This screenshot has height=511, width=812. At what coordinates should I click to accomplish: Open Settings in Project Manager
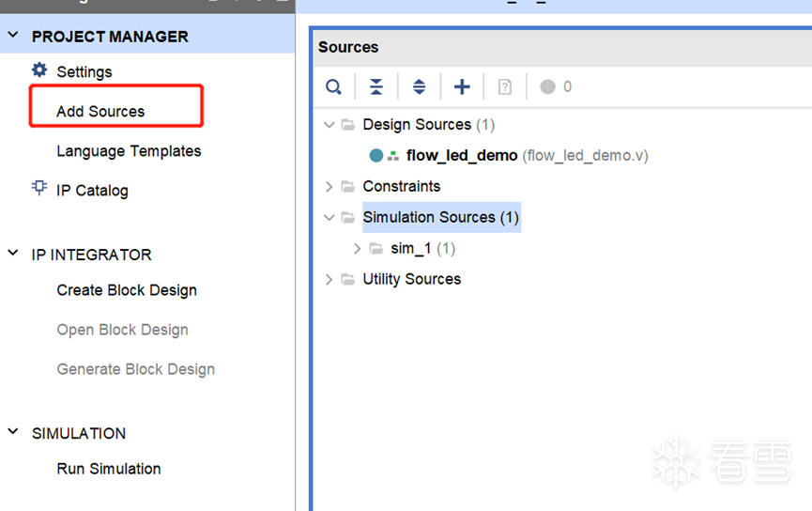click(x=84, y=72)
